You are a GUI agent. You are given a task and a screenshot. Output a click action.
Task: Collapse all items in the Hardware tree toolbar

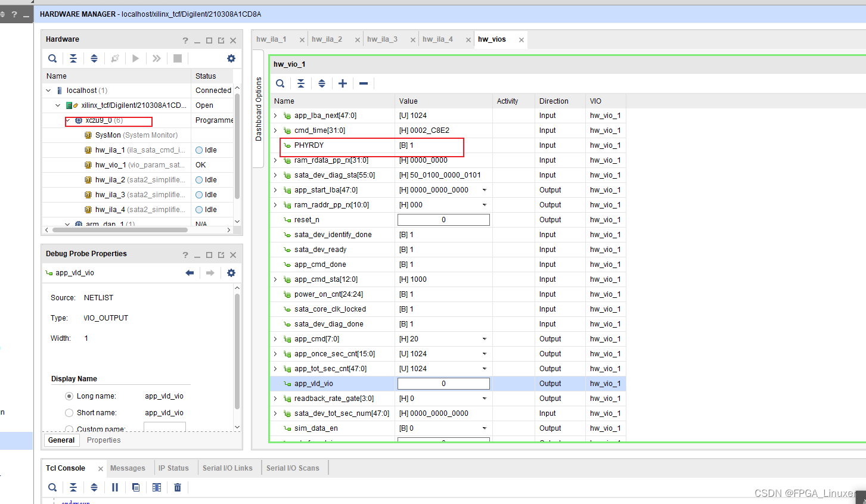pyautogui.click(x=73, y=58)
